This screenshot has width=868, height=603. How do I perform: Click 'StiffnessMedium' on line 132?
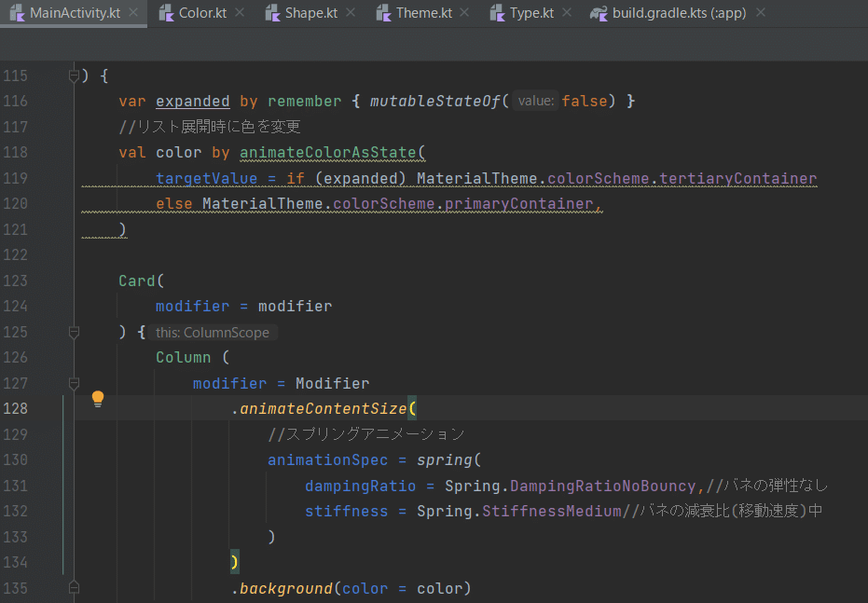(551, 511)
